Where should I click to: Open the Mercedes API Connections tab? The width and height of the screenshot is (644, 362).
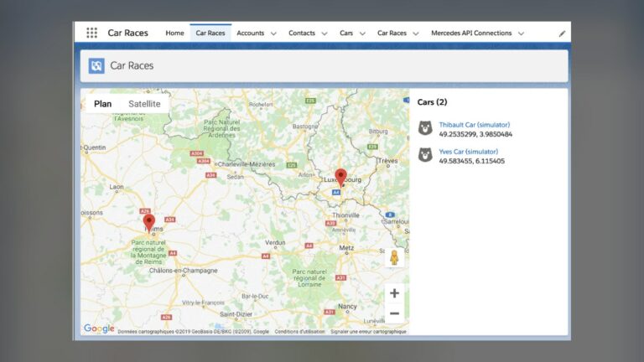(x=471, y=33)
